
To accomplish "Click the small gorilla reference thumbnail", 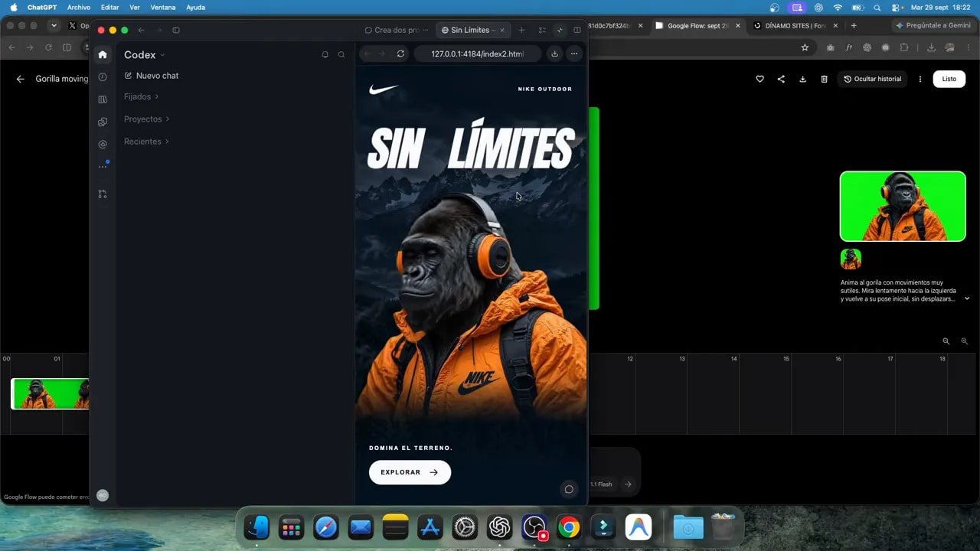I will click(851, 259).
